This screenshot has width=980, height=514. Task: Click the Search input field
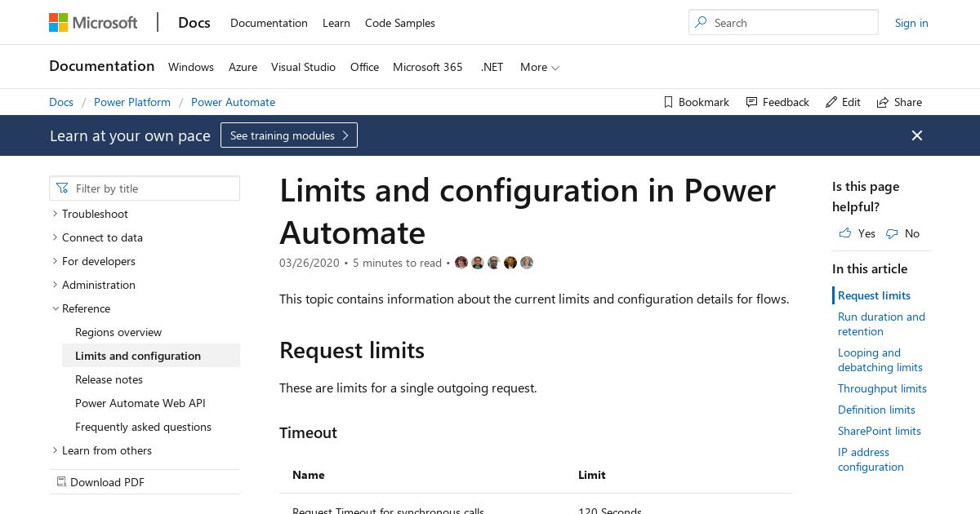tap(783, 23)
